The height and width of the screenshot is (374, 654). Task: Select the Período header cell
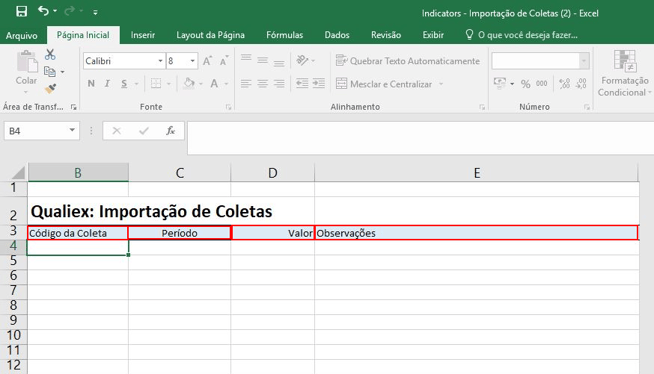(179, 233)
